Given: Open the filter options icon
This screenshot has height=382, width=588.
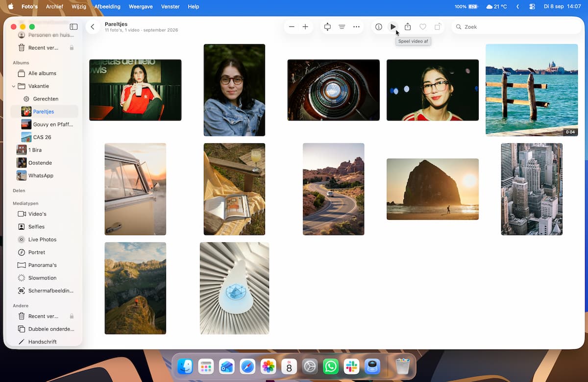Looking at the screenshot, I should 342,27.
